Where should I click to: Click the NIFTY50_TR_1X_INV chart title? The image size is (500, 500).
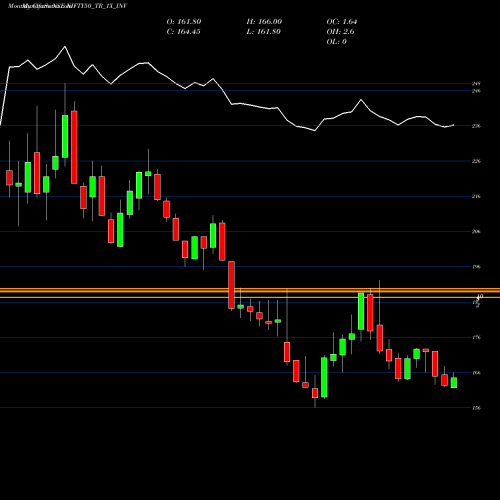[x=67, y=6]
